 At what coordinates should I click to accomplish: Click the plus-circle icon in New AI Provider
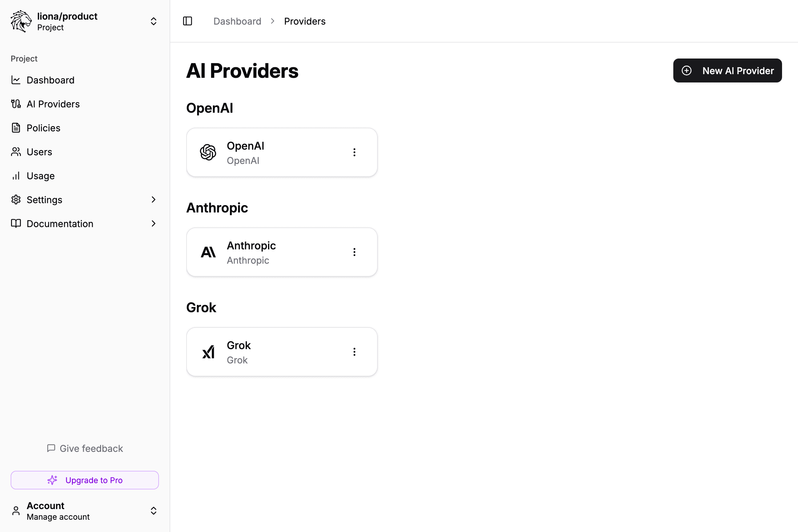coord(686,70)
